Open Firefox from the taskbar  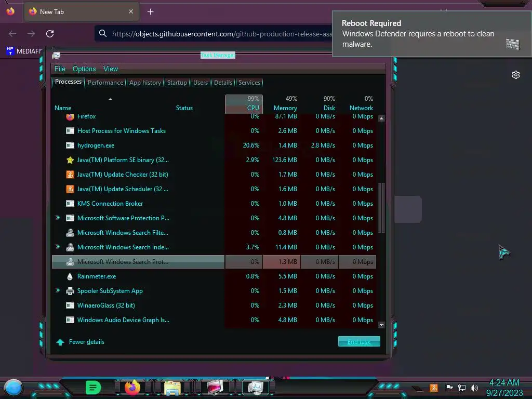tap(132, 388)
